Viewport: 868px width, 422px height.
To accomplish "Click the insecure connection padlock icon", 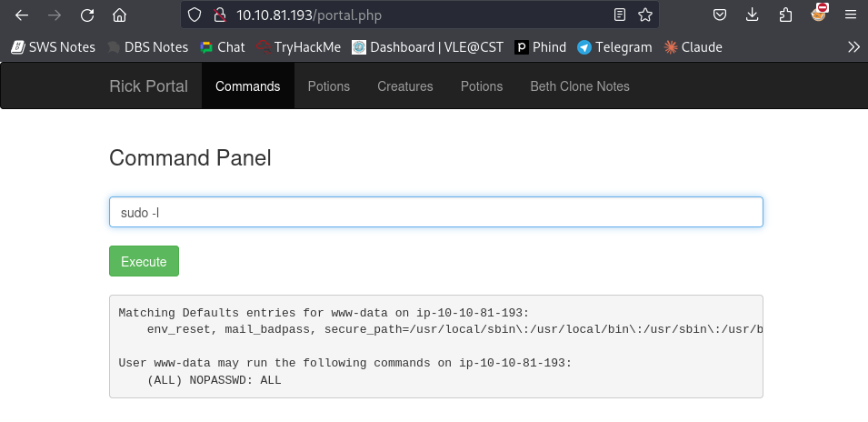I will point(220,15).
